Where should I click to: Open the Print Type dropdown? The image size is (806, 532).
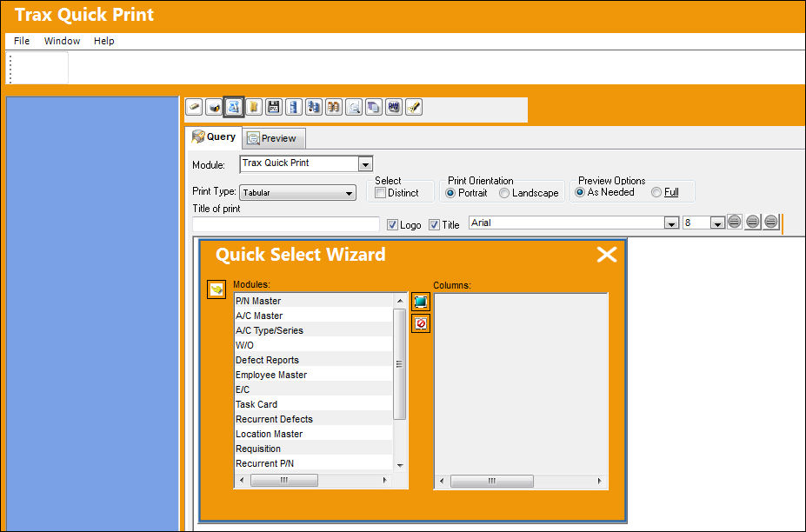click(x=349, y=193)
